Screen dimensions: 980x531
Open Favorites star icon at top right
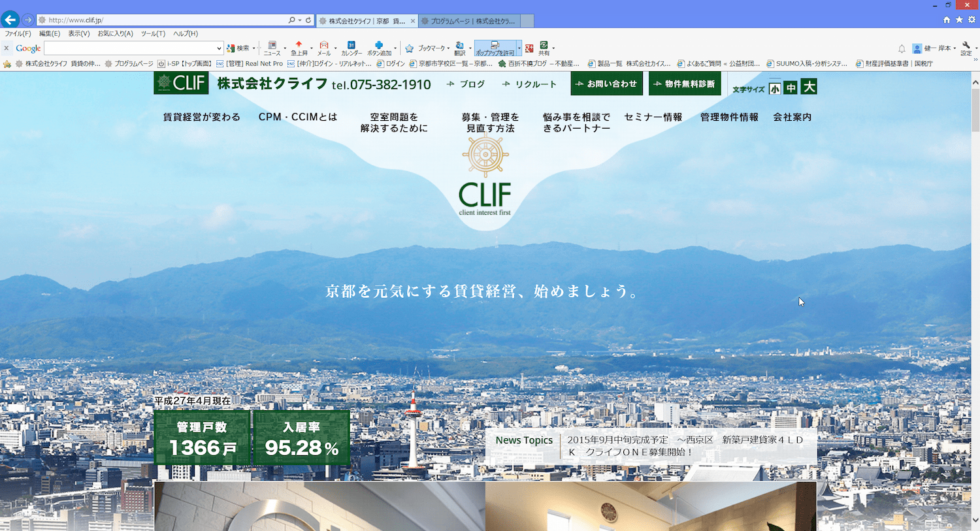pos(959,20)
